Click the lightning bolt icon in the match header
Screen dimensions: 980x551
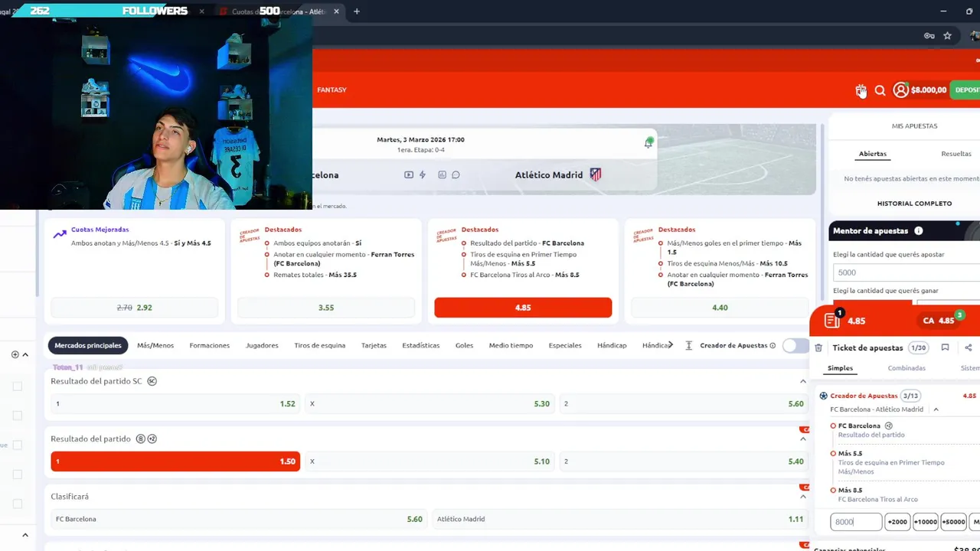[423, 175]
